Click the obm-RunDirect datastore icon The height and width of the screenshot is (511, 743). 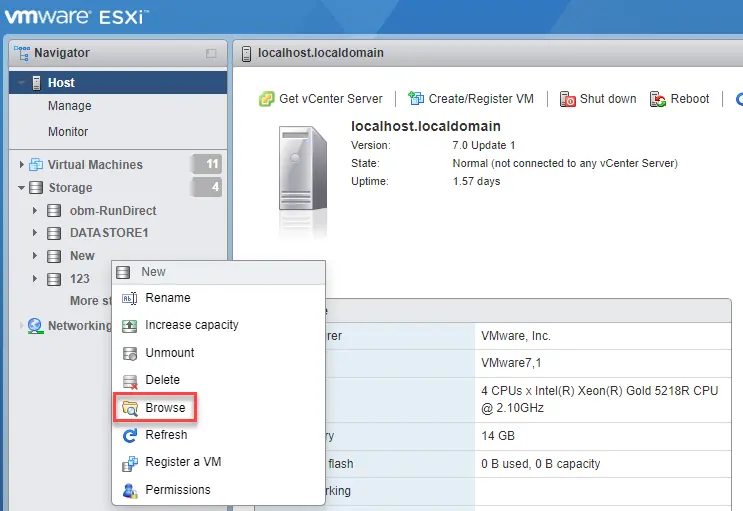click(55, 211)
